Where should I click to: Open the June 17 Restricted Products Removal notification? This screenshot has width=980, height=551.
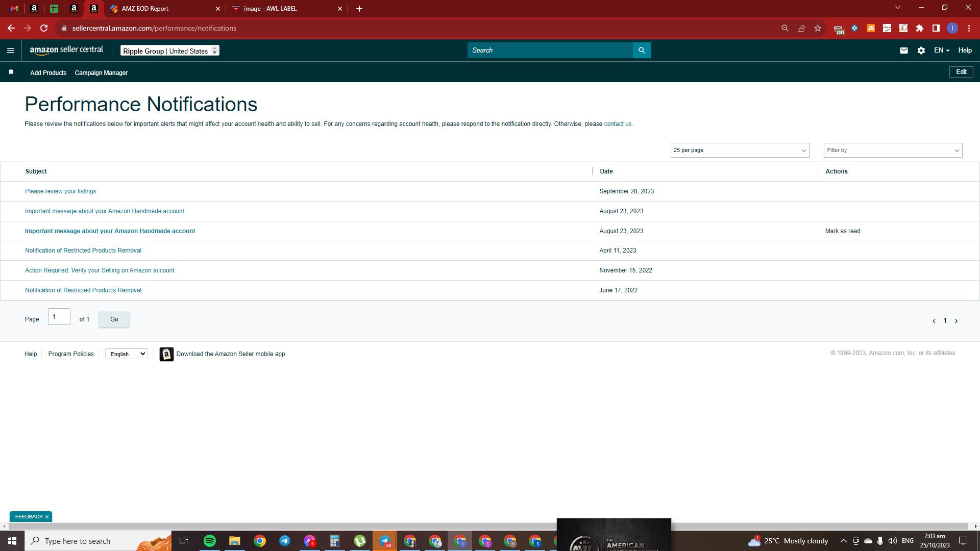click(x=83, y=290)
